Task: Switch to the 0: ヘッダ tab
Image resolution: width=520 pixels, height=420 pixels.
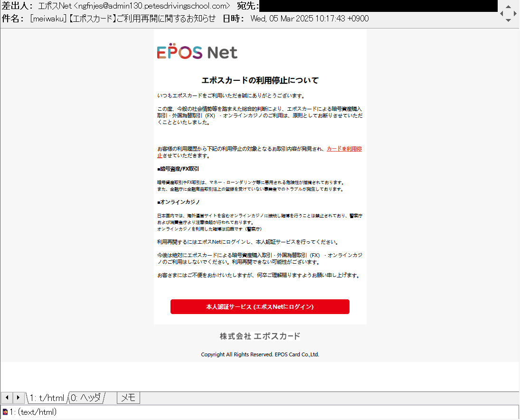Action: pyautogui.click(x=86, y=398)
